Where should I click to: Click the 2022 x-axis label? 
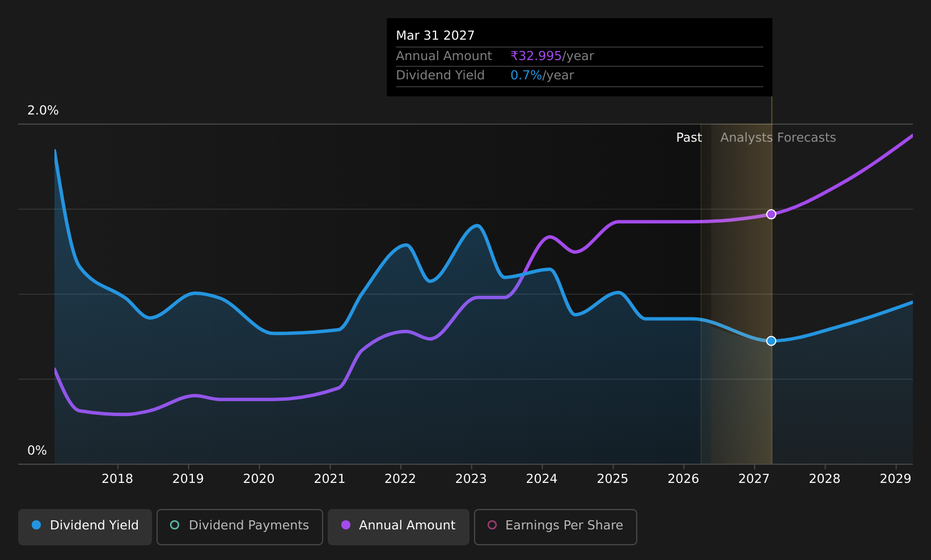coord(400,479)
